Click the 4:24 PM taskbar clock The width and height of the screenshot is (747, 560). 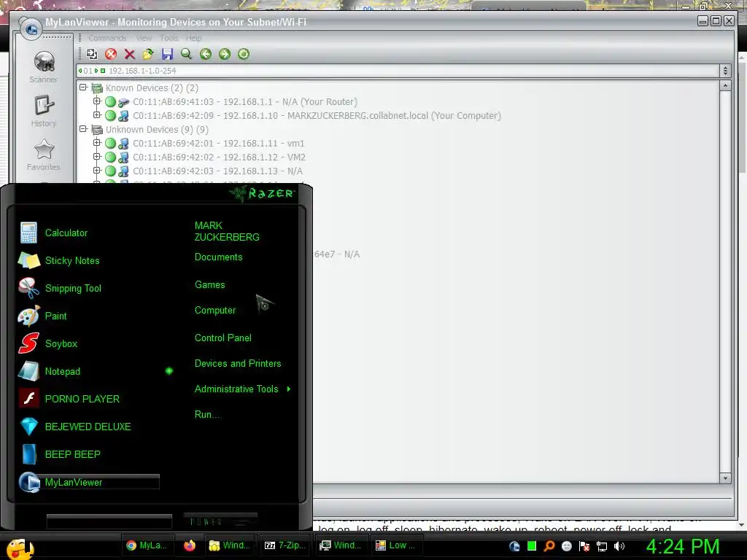(x=683, y=546)
